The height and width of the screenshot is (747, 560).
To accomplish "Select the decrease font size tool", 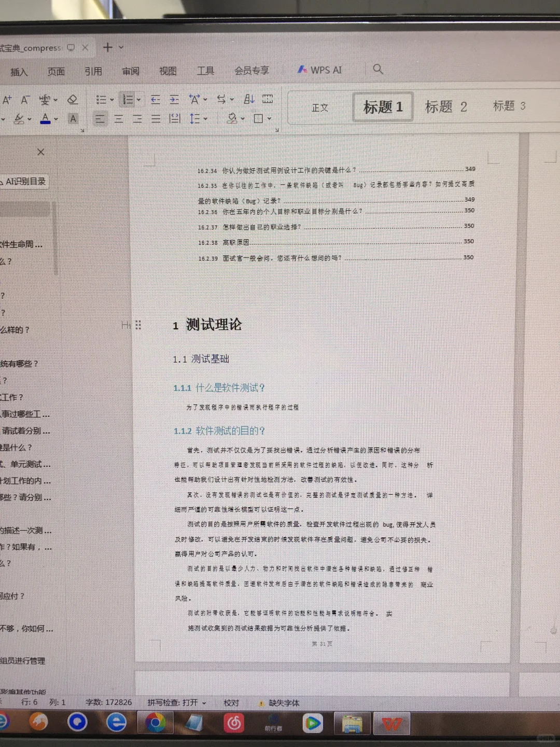I will pos(24,100).
